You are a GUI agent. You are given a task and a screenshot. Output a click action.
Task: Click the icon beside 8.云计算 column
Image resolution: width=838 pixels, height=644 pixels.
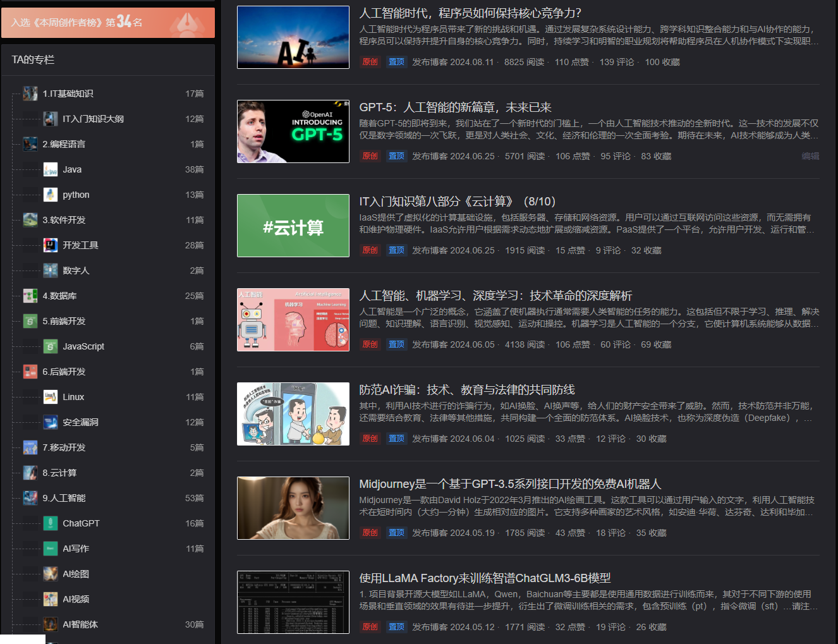(x=30, y=473)
